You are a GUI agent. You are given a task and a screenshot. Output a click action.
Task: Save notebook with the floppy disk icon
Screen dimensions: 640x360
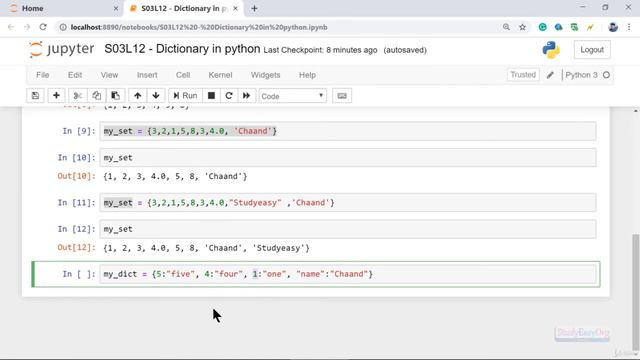point(35,96)
